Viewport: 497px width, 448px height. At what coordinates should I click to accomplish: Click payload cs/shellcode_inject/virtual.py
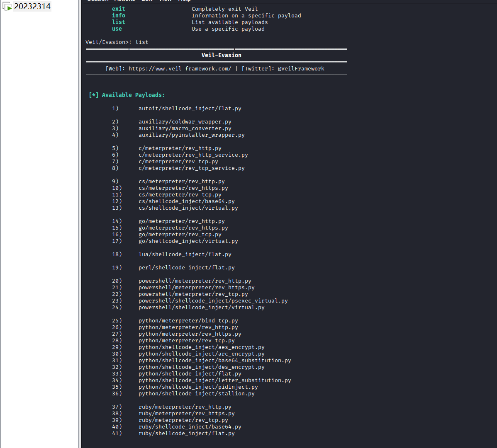click(x=188, y=208)
